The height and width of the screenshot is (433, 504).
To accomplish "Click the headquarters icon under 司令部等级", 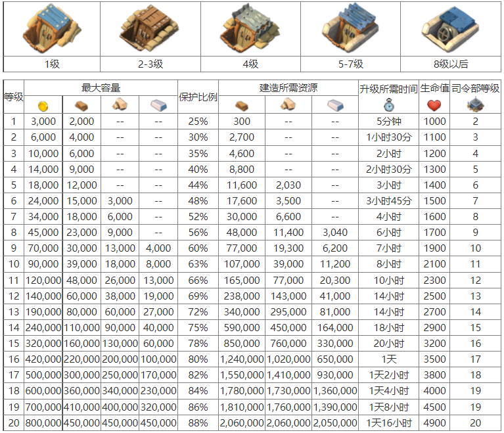I will (x=475, y=104).
